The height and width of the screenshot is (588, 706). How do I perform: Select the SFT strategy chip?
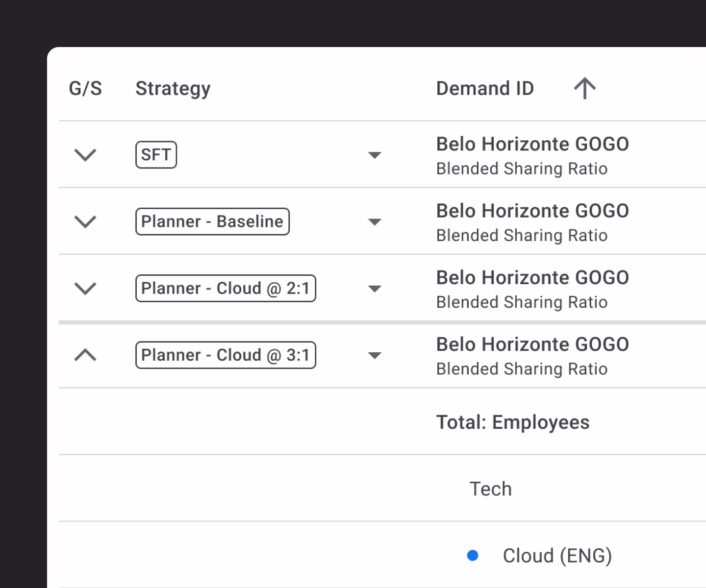click(x=156, y=155)
